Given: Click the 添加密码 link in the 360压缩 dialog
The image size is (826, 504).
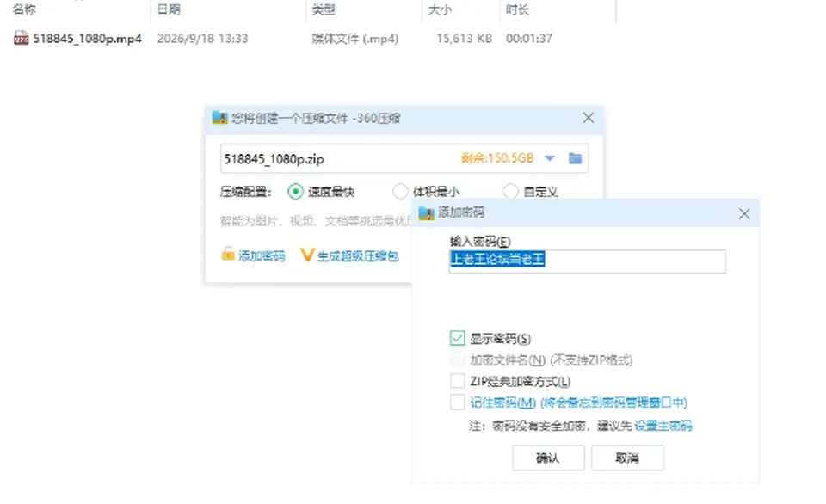Looking at the screenshot, I should pos(262,256).
